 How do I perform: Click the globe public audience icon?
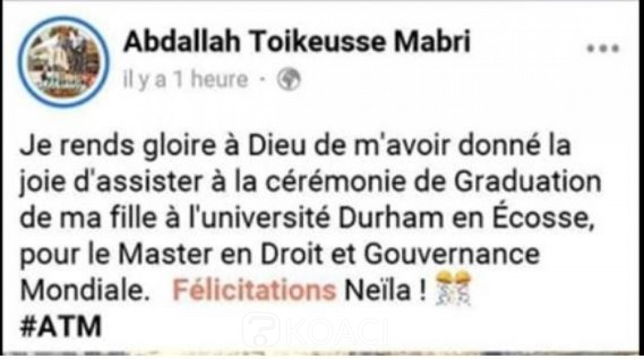click(x=287, y=79)
